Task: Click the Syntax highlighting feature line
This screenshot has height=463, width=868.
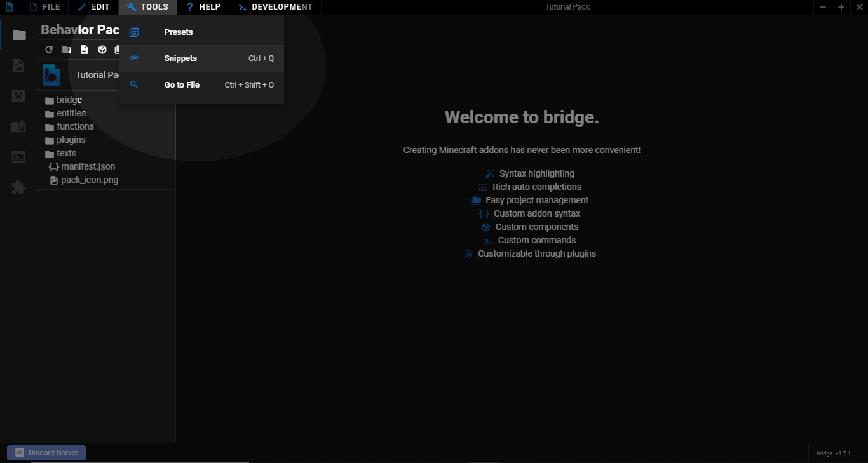Action: pyautogui.click(x=529, y=173)
